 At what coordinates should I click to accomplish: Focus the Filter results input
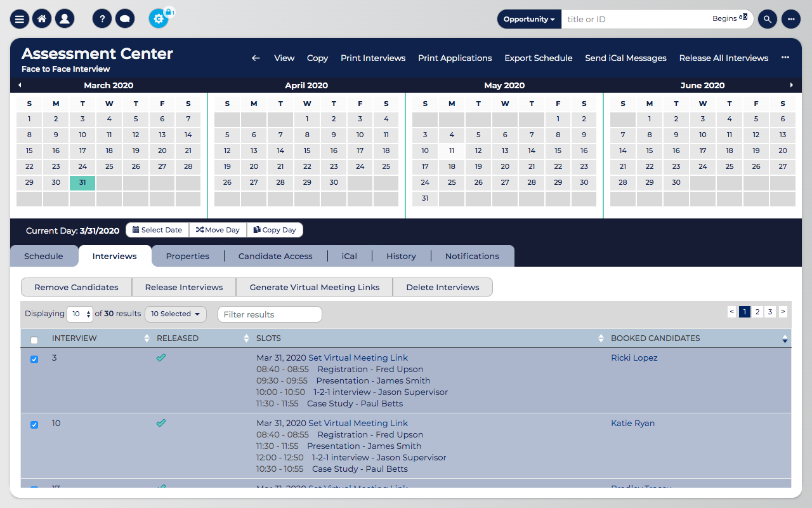coord(270,314)
